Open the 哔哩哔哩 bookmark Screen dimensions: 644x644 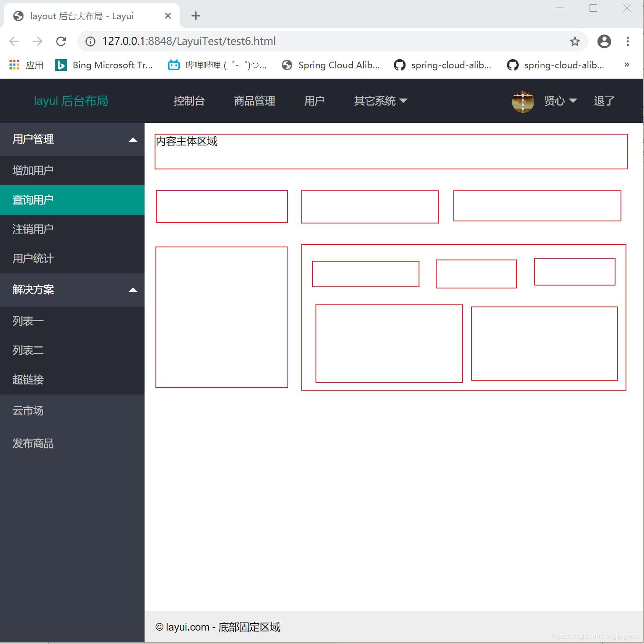click(217, 65)
